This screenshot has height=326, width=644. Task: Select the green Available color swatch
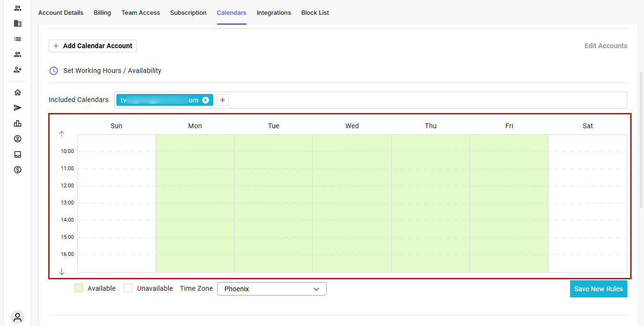coord(79,288)
